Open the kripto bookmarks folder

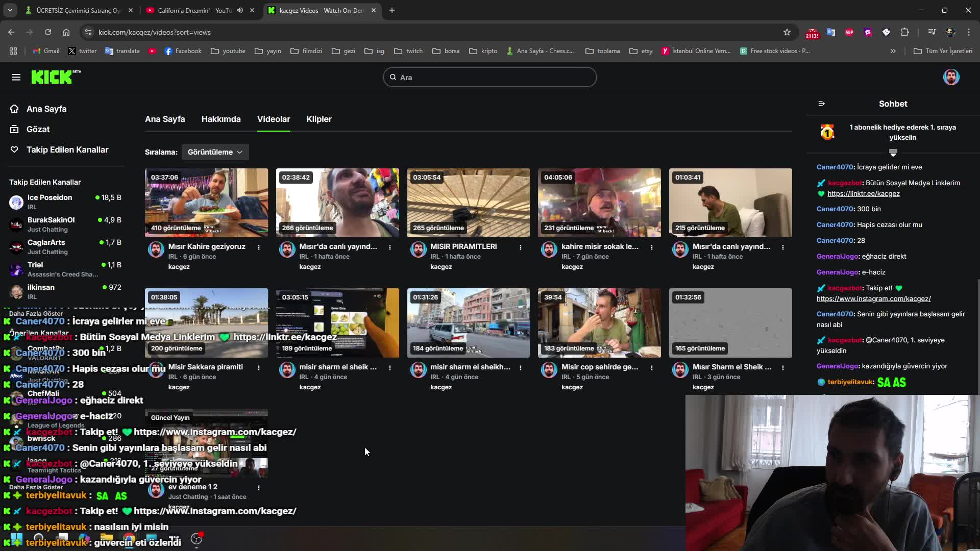click(483, 51)
